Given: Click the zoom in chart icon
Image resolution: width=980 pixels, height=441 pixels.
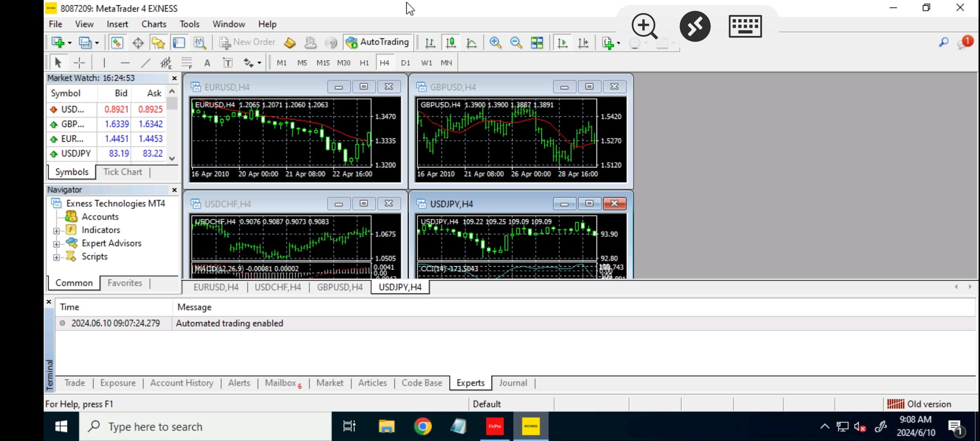Looking at the screenshot, I should [495, 42].
